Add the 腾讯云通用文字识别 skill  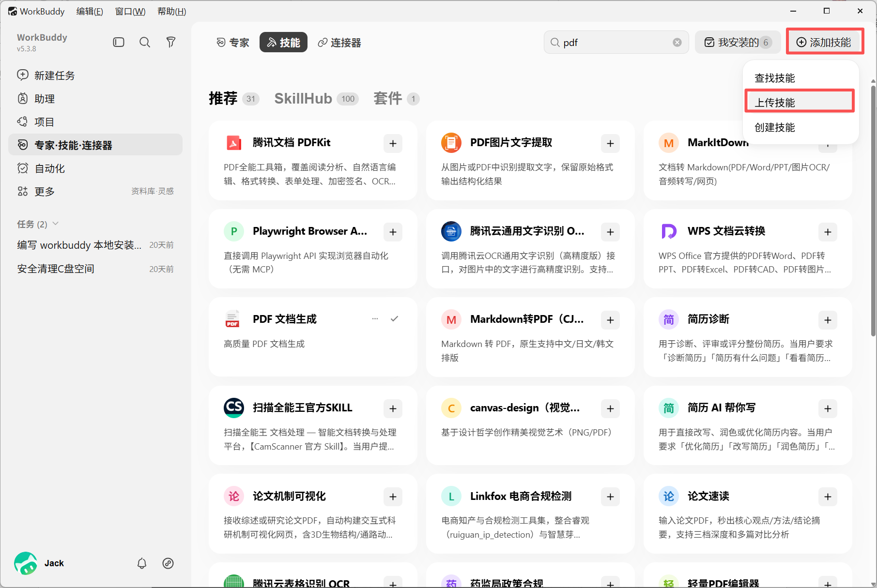point(610,232)
